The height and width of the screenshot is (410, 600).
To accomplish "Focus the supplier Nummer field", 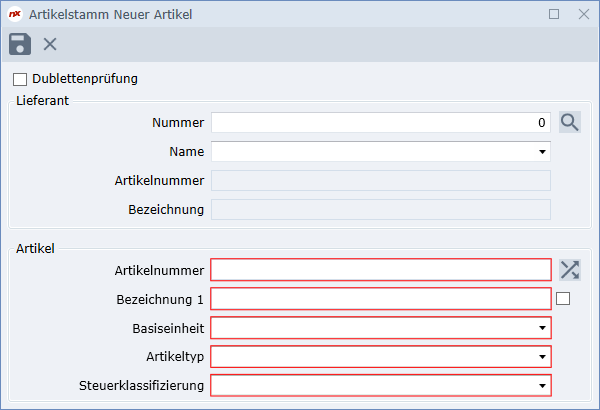I will pyautogui.click(x=380, y=123).
